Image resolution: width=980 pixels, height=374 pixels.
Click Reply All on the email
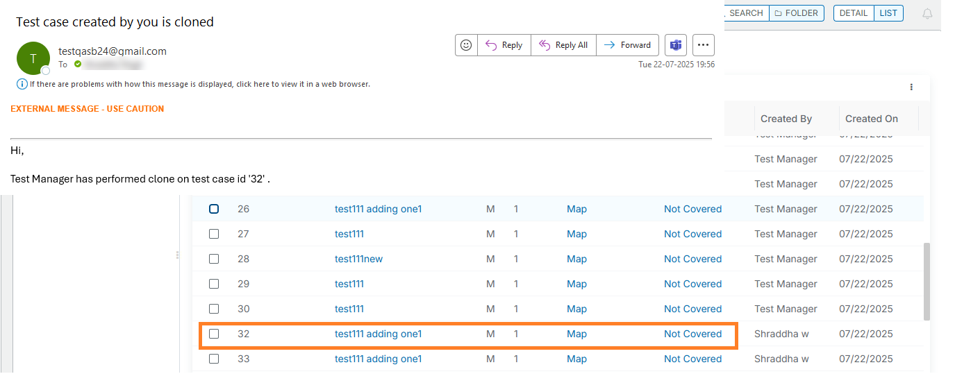point(563,45)
